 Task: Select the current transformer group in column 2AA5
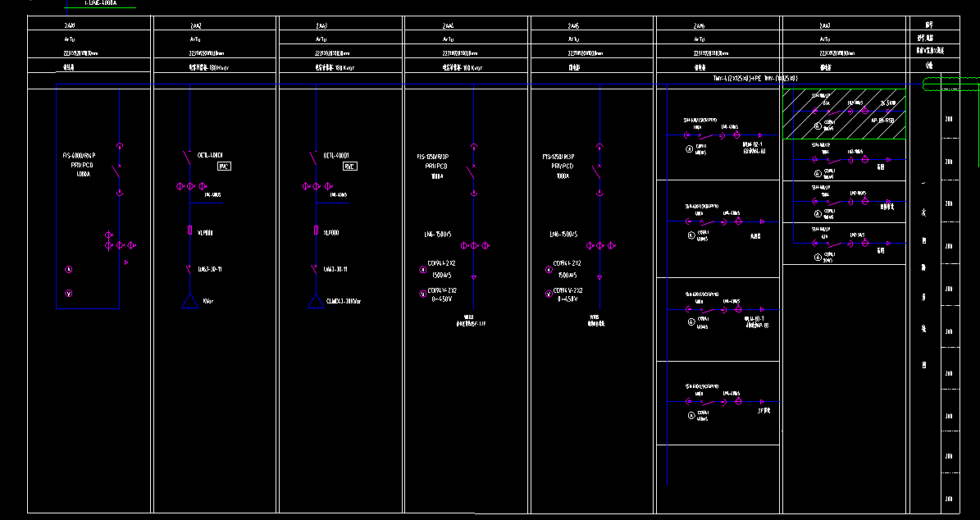600,245
